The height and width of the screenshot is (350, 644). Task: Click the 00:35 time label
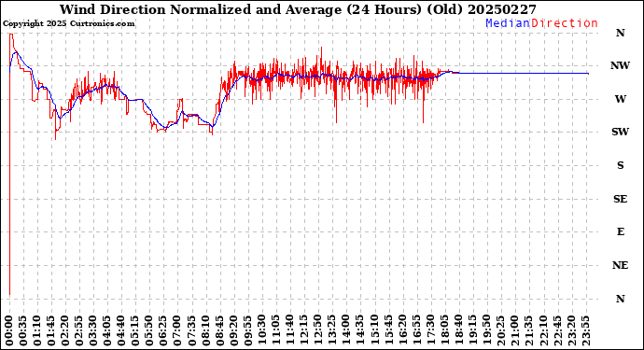click(23, 330)
